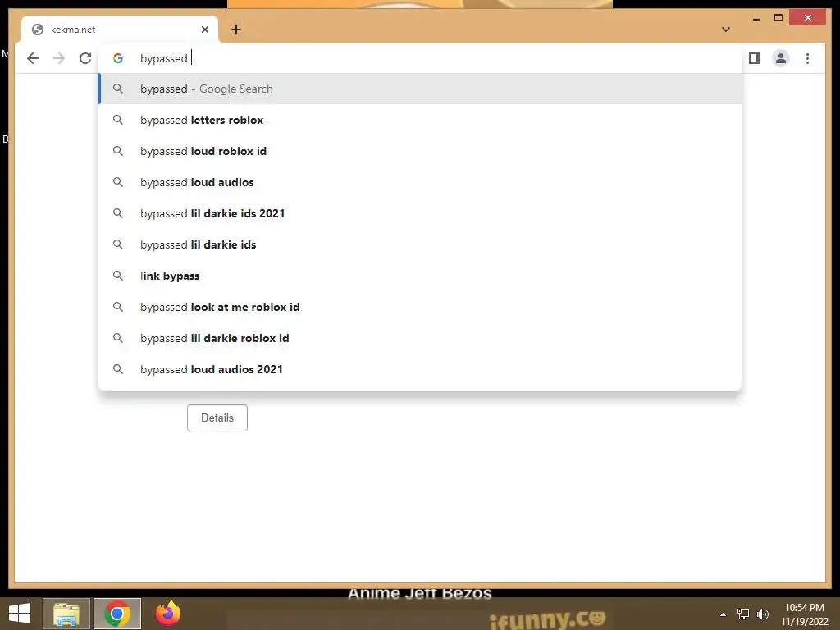Minimize the Chrome window

(x=756, y=18)
